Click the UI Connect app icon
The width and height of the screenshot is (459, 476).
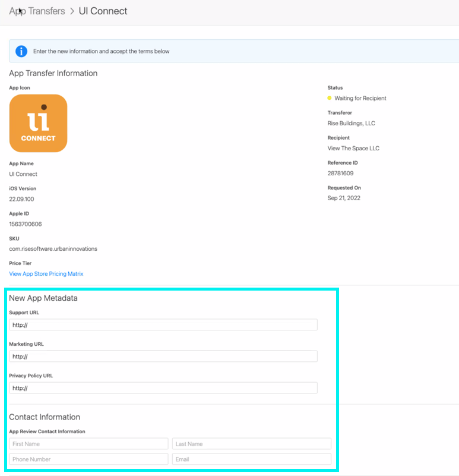pyautogui.click(x=38, y=123)
